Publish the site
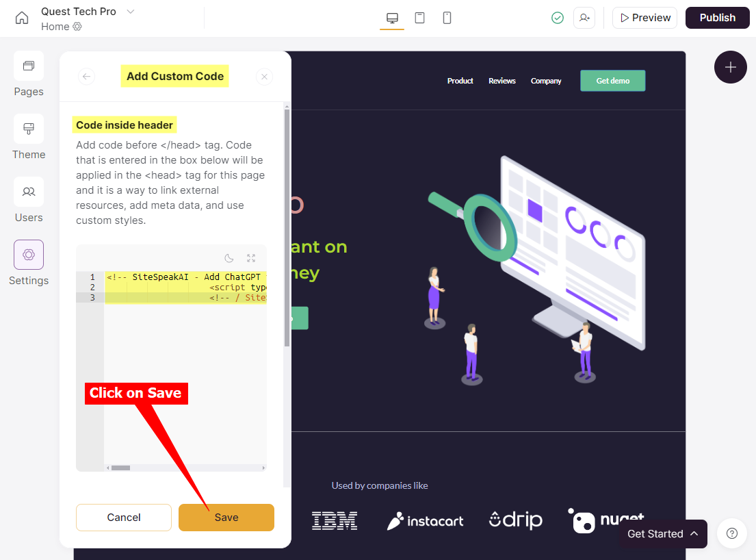 click(717, 18)
